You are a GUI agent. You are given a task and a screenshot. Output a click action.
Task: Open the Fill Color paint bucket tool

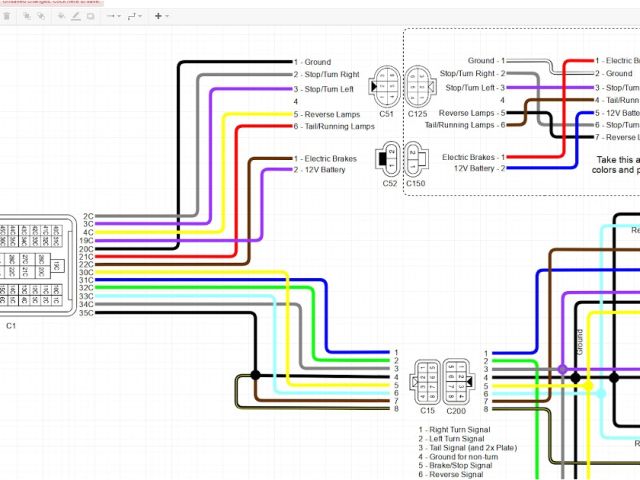[x=61, y=16]
